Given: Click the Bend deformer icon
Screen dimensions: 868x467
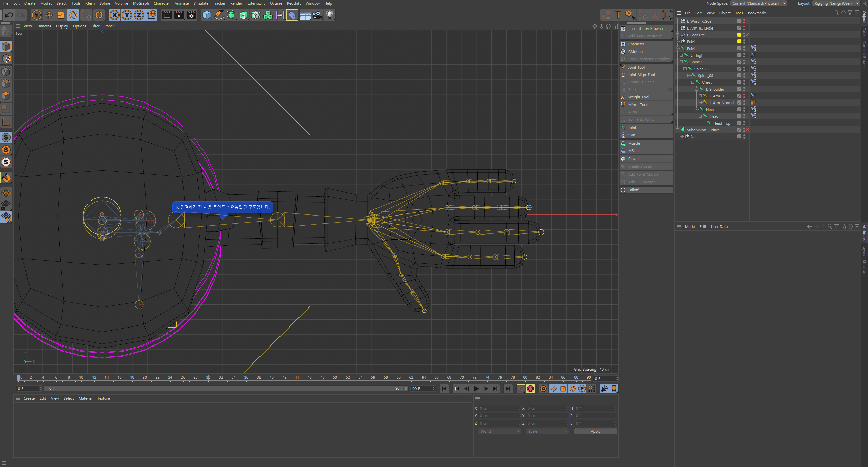Looking at the screenshot, I should pyautogui.click(x=292, y=15).
